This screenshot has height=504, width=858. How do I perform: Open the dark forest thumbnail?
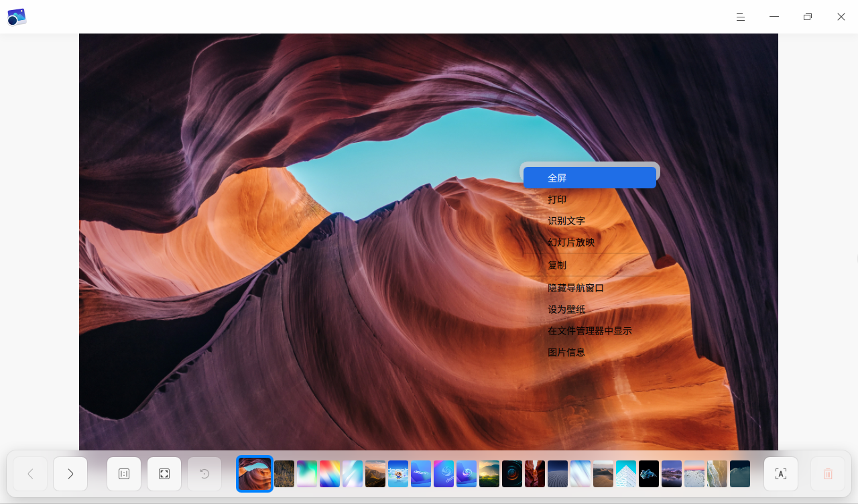click(x=284, y=474)
